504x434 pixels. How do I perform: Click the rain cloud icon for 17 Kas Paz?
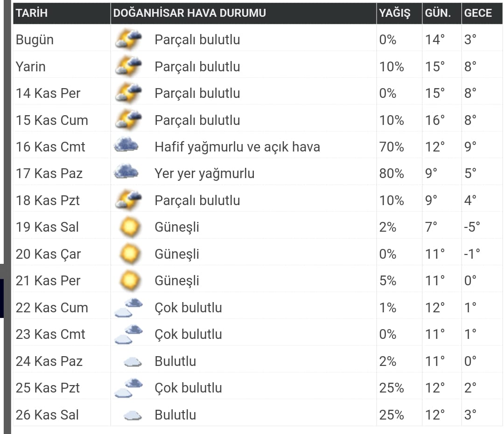click(126, 173)
